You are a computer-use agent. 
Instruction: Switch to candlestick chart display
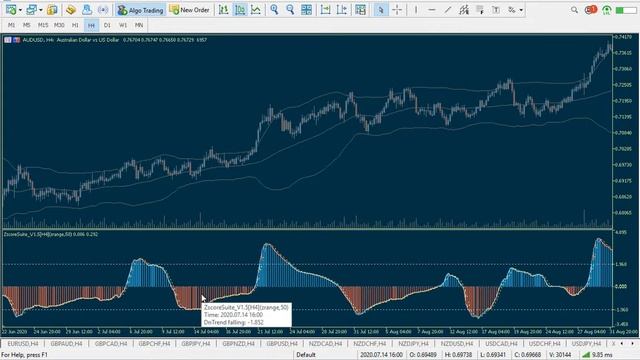click(x=240, y=10)
